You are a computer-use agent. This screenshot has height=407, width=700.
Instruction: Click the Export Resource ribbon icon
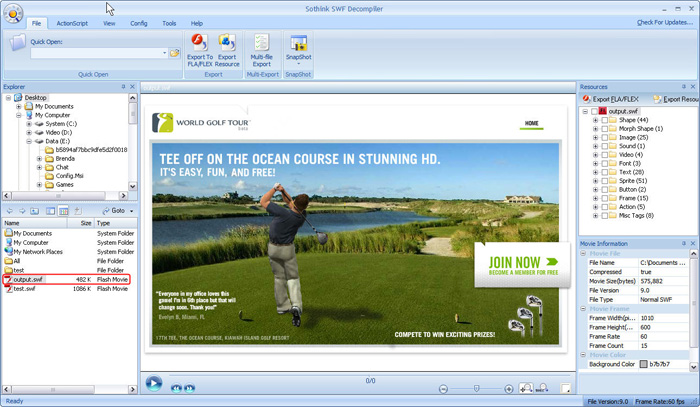point(227,50)
